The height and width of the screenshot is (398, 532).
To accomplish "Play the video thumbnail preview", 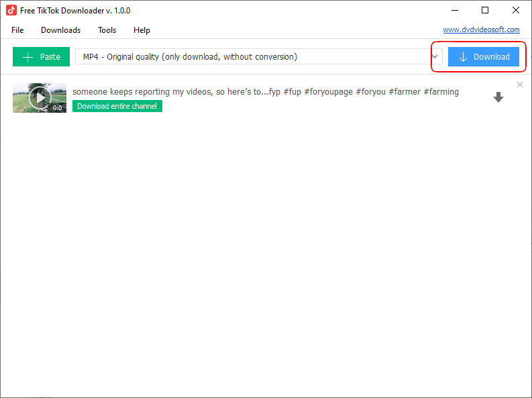I will [x=40, y=98].
